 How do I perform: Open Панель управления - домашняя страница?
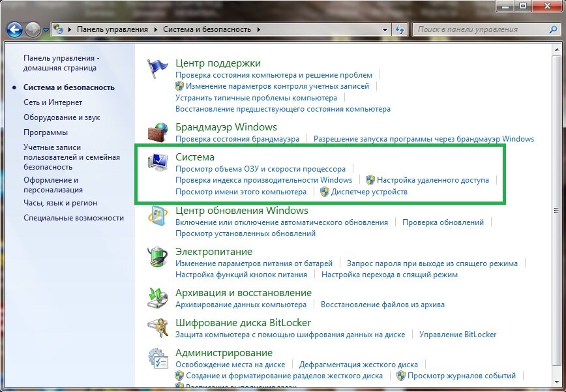click(61, 63)
